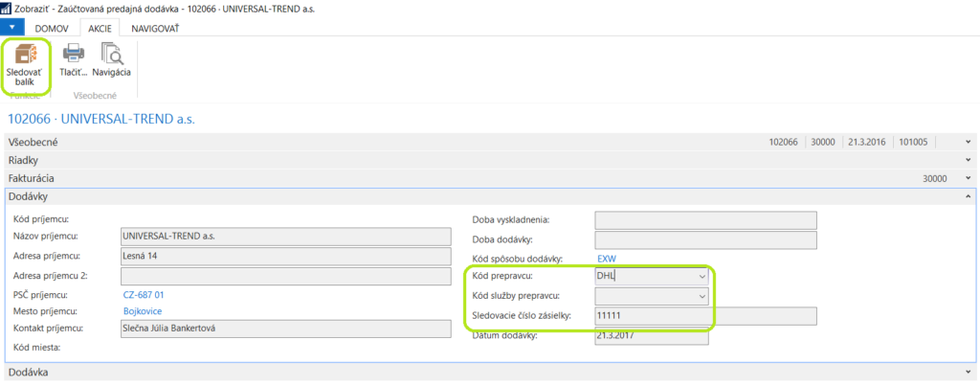980x386 pixels.
Task: Open the Kód prepravcu dropdown arrow
Action: coord(702,277)
